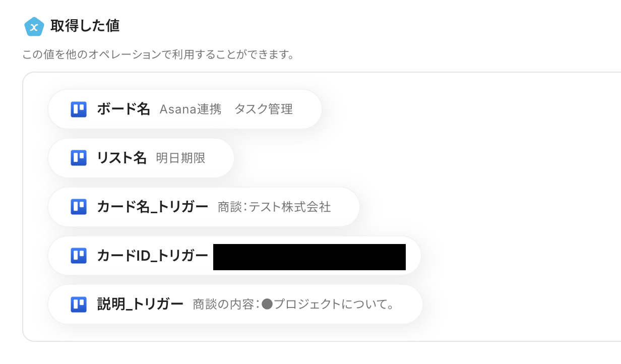This screenshot has width=621, height=364.
Task: Click the 明日期限 list value
Action: [x=180, y=158]
